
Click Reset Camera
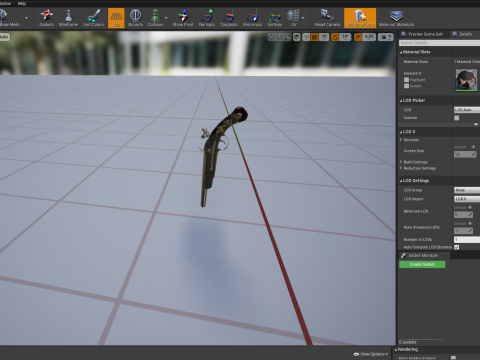(327, 18)
